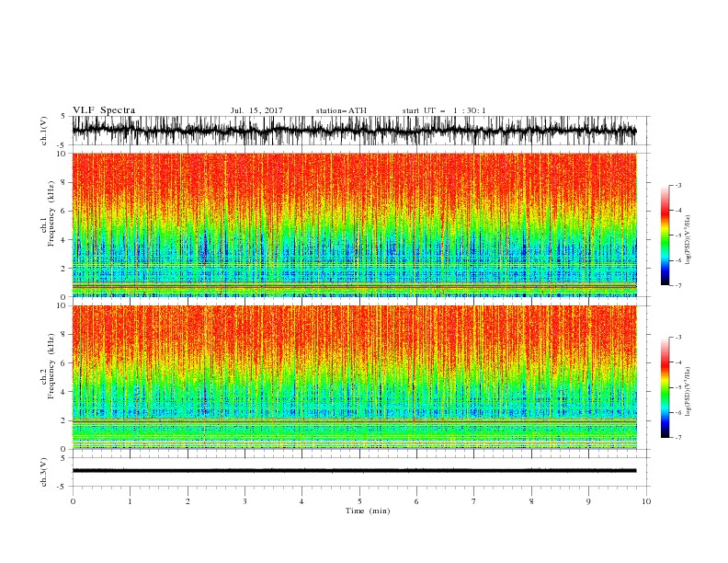
Task: Click time axis tick label "3"
Action: click(x=245, y=501)
